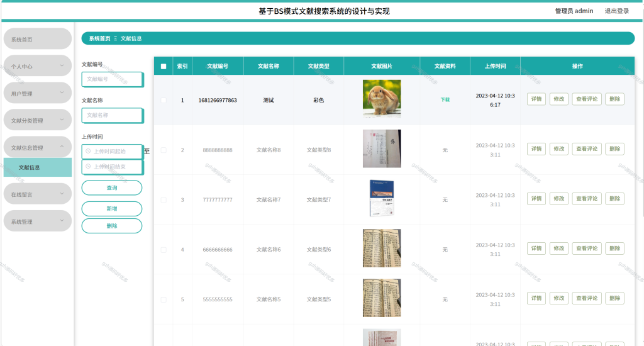Click document number 8888888888

point(218,150)
